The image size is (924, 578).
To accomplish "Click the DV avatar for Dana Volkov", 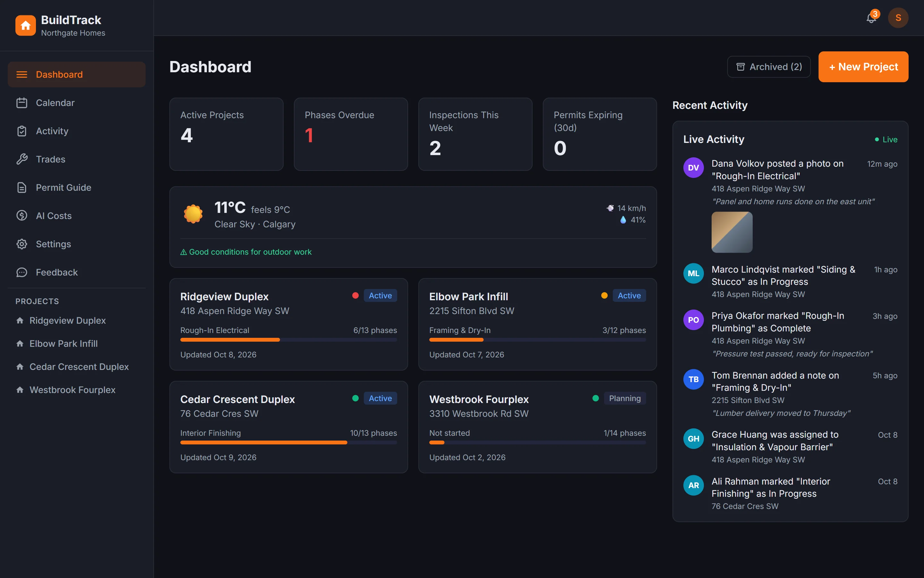I will (x=693, y=167).
